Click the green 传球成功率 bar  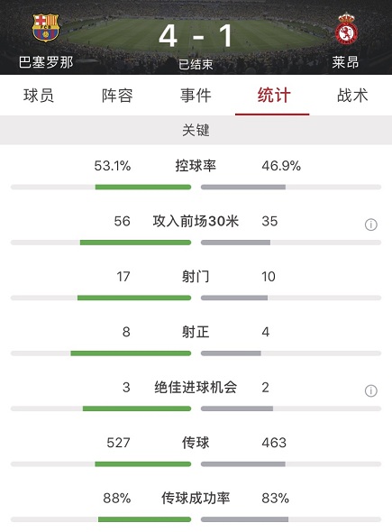pos(144,519)
